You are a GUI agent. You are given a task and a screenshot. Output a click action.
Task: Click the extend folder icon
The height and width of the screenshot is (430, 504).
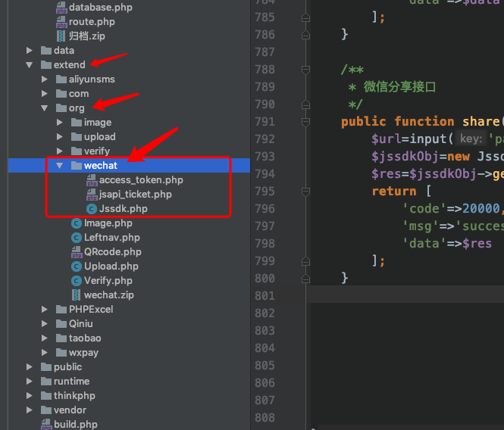coord(46,65)
